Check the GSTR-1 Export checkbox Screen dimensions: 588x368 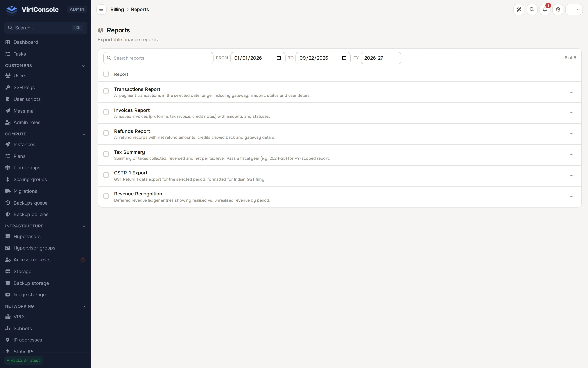106,175
